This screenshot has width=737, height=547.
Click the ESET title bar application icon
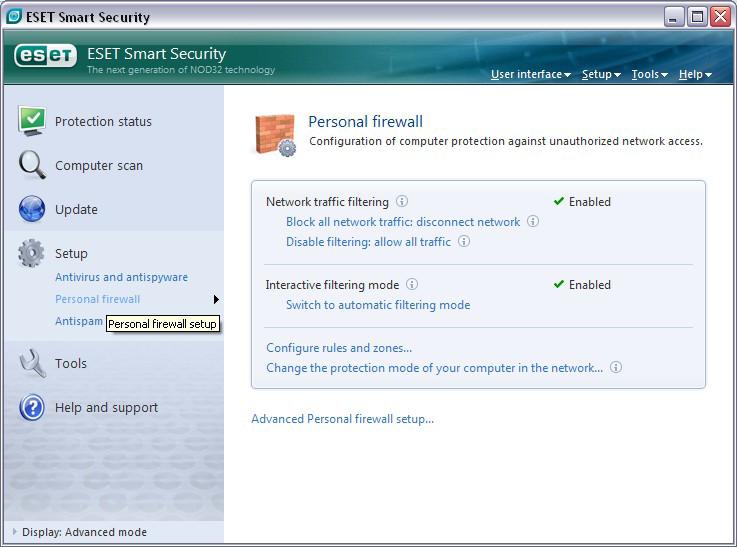coord(14,16)
